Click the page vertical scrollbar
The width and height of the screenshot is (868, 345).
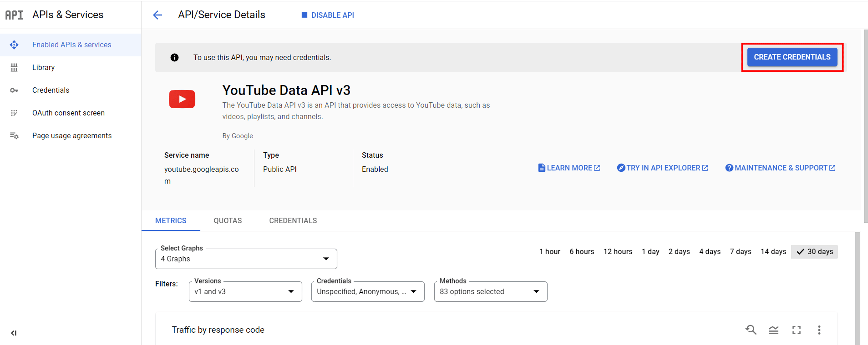[866, 126]
